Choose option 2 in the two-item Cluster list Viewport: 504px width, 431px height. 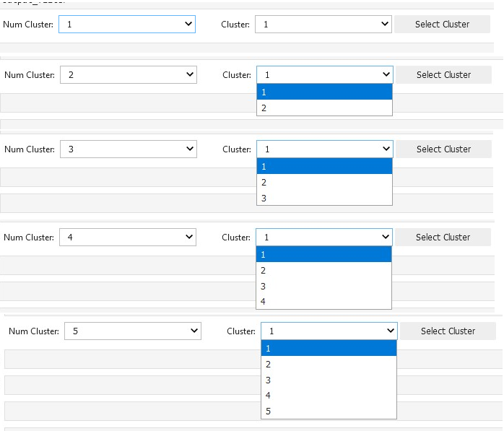point(324,108)
